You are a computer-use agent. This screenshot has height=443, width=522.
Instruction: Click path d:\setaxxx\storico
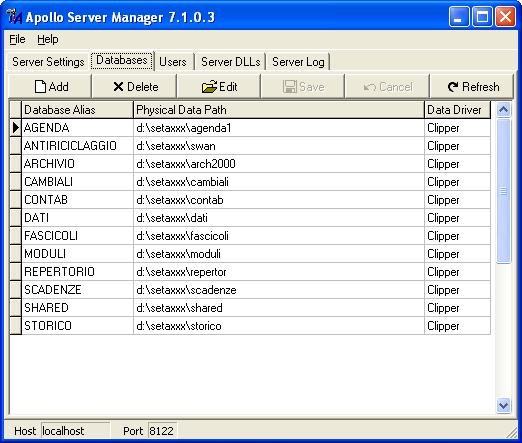click(279, 326)
